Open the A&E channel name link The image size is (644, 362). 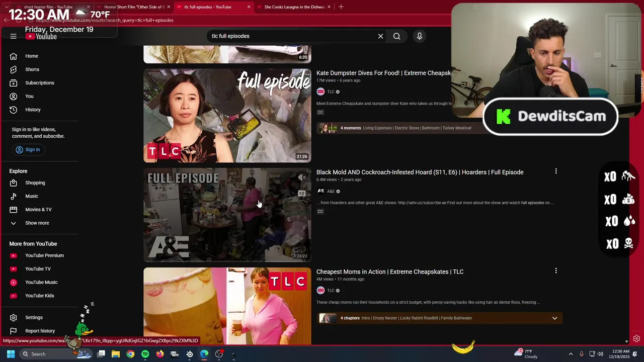point(331,192)
